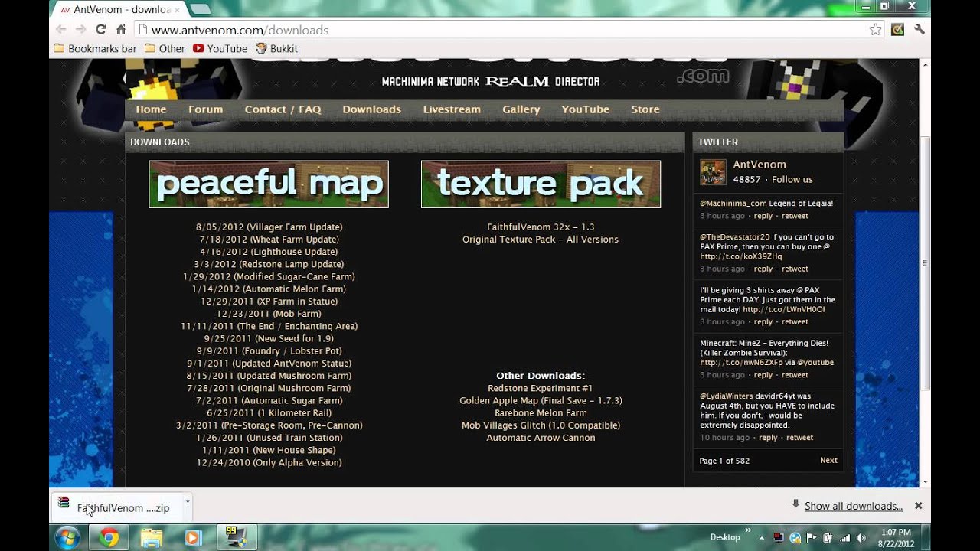Click the Chrome taskbar icon
Viewport: 980px width, 551px height.
(x=109, y=538)
